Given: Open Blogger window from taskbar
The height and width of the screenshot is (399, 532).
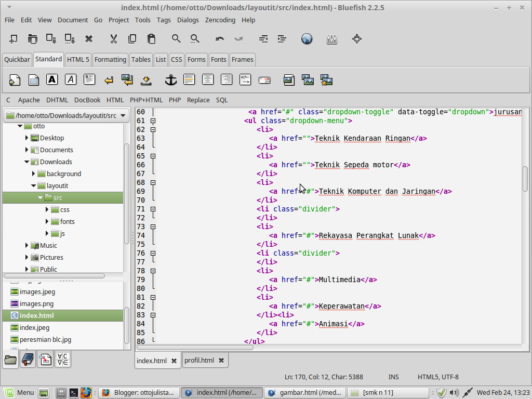Looking at the screenshot, I should tap(140, 393).
